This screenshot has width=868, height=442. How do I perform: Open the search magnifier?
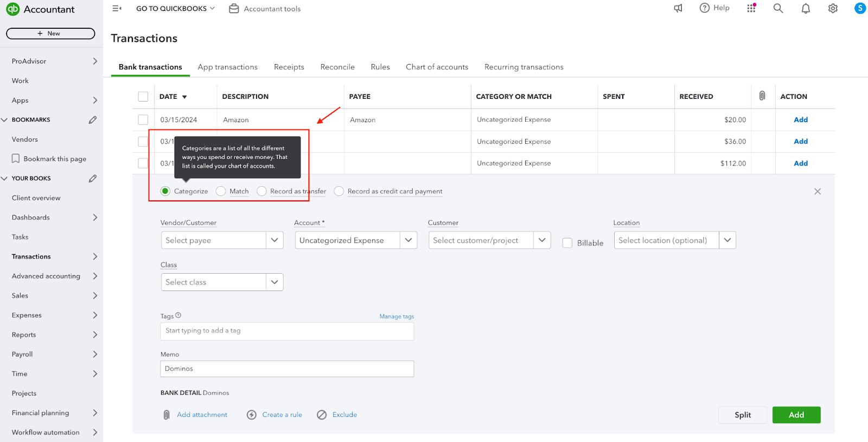click(x=778, y=8)
